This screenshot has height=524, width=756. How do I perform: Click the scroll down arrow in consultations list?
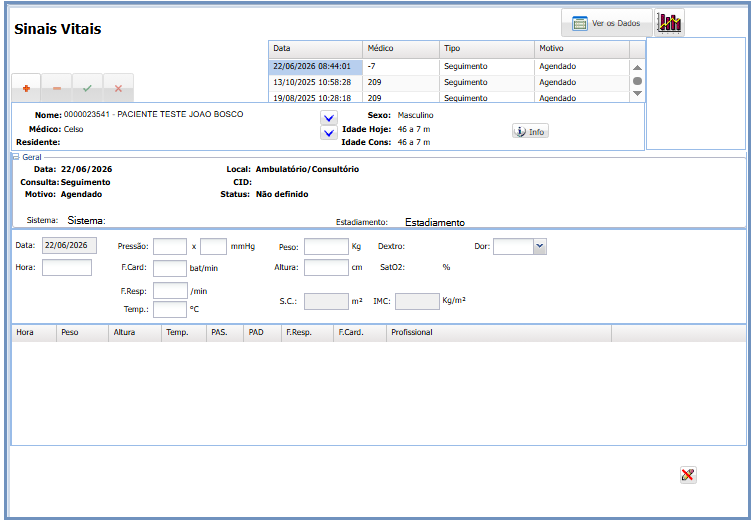coord(637,94)
